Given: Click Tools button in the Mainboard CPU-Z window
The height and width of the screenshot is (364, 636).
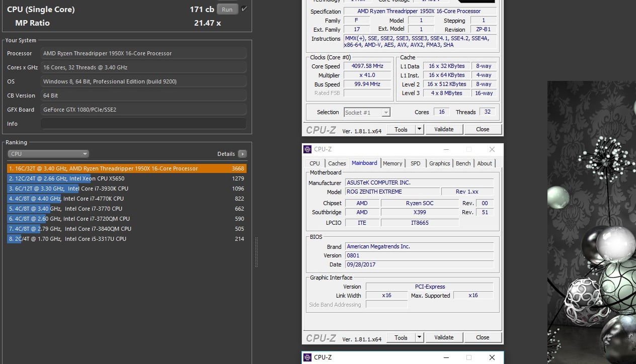Looking at the screenshot, I should point(401,338).
